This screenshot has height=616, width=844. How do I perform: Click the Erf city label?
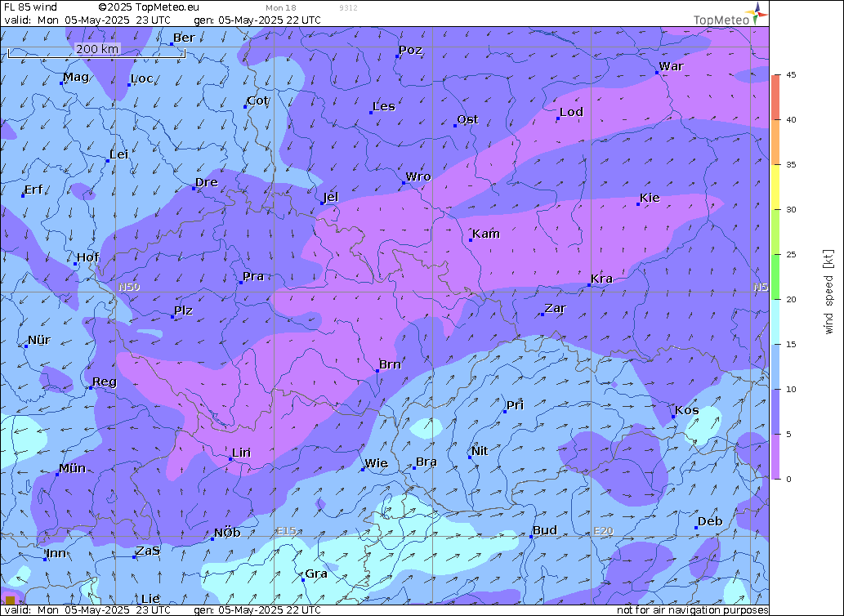(34, 190)
